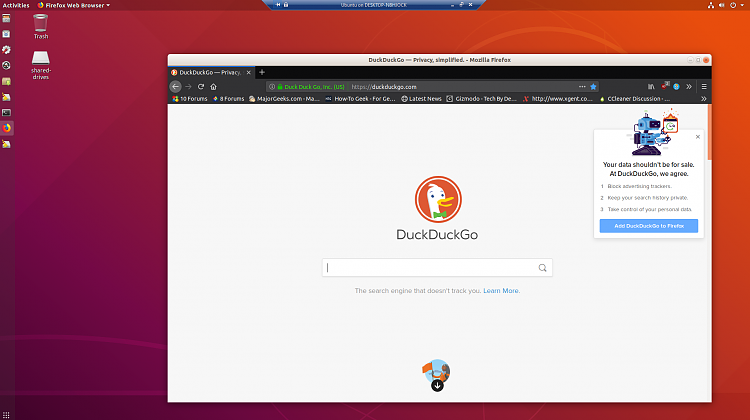
Task: Open the settings tool gear icon in the dock
Action: [6, 50]
